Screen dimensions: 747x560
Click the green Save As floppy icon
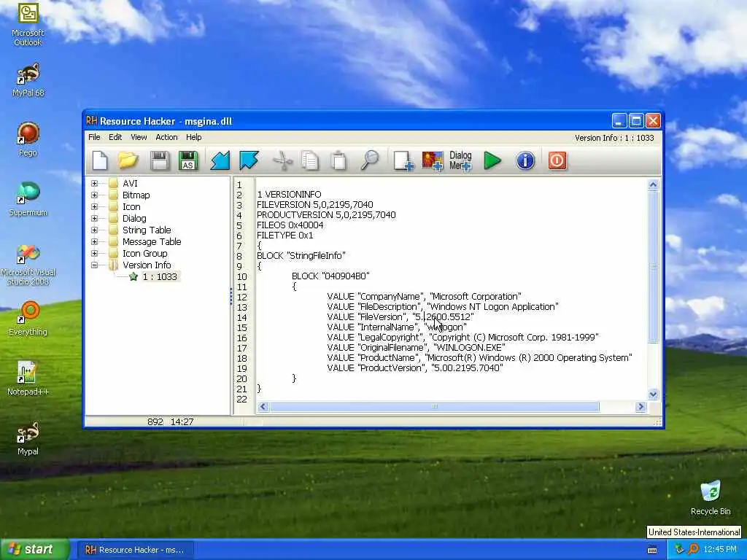[188, 160]
